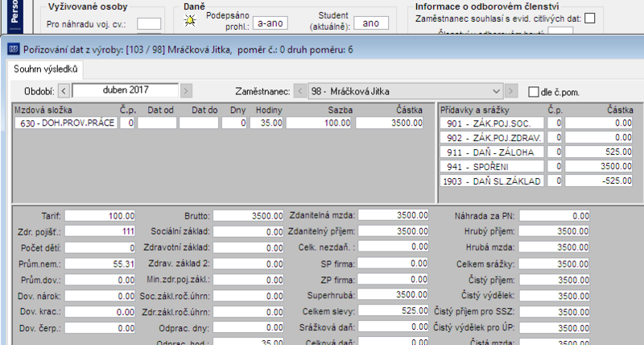Click the Podepsáno prohl. field a-ano
Image resolution: width=644 pixels, height=345 pixels.
[x=270, y=23]
